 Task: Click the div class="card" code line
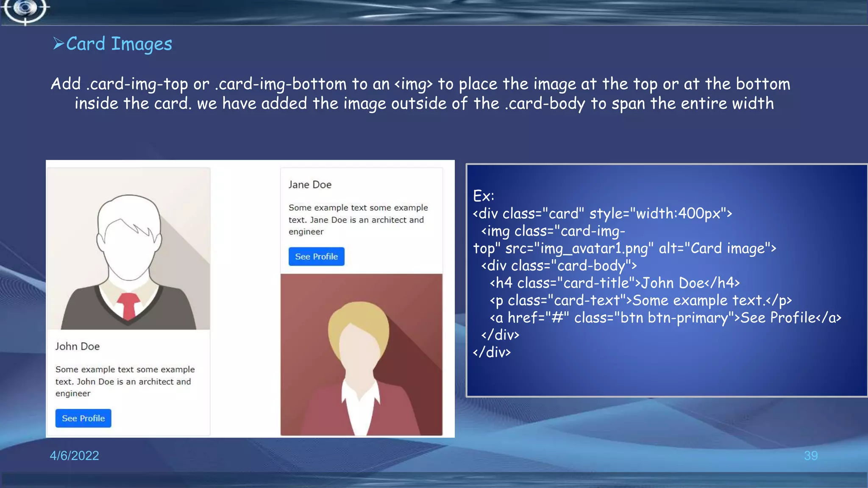tap(602, 213)
